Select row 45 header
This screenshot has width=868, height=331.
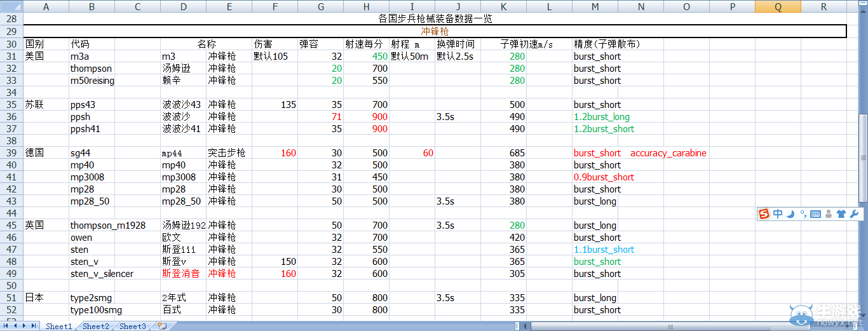[11, 226]
